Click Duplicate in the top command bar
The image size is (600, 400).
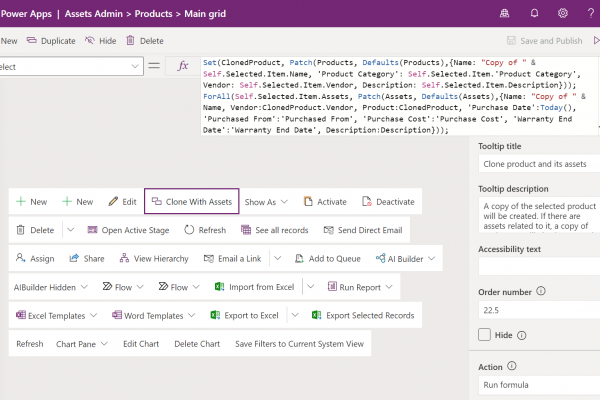(x=51, y=41)
